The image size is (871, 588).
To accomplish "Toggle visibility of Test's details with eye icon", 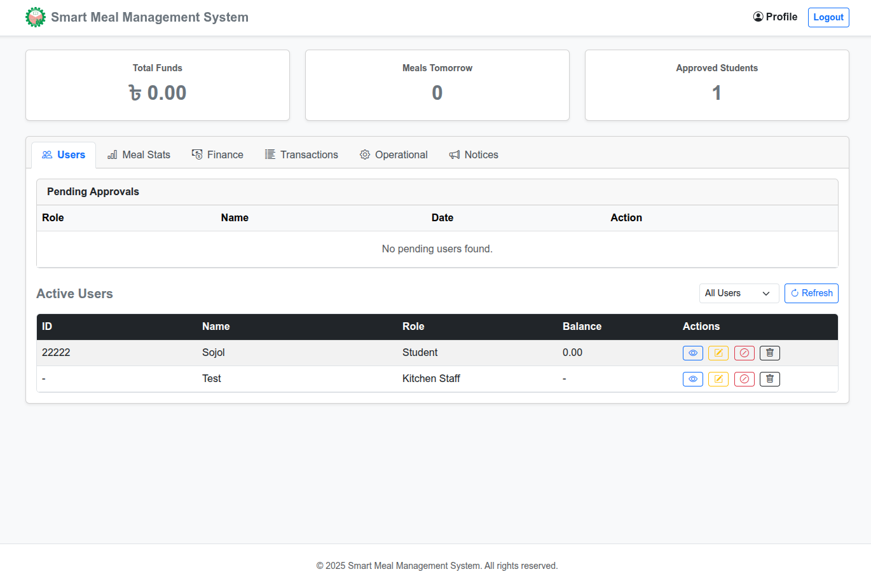I will [x=693, y=379].
